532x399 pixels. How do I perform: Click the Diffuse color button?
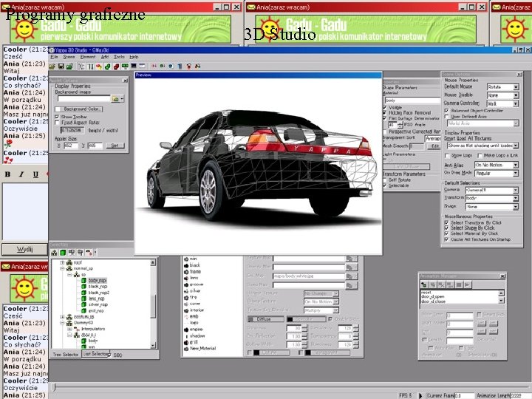266,319
